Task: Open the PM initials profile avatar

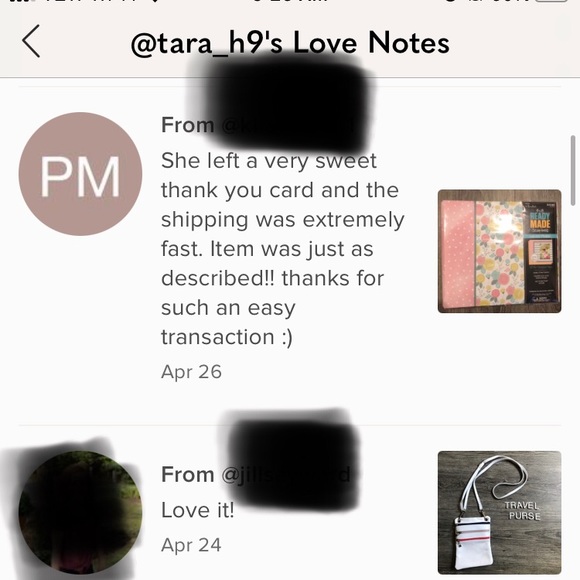Action: click(80, 174)
